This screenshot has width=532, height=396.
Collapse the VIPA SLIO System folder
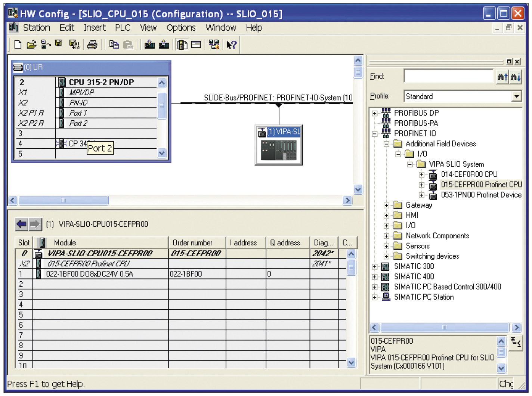coord(410,164)
